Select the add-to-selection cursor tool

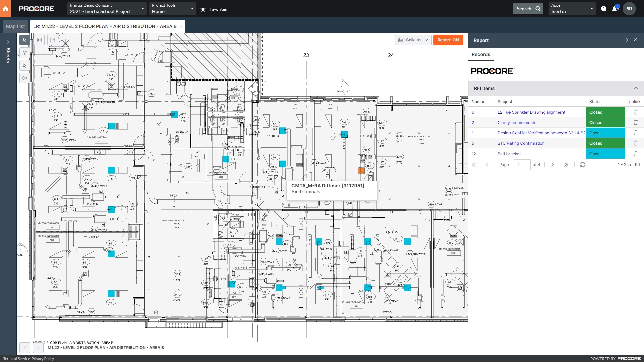pyautogui.click(x=24, y=53)
